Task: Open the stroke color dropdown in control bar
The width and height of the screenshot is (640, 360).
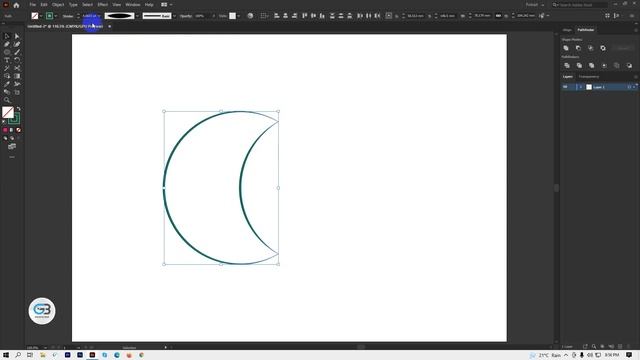Action: coord(56,16)
